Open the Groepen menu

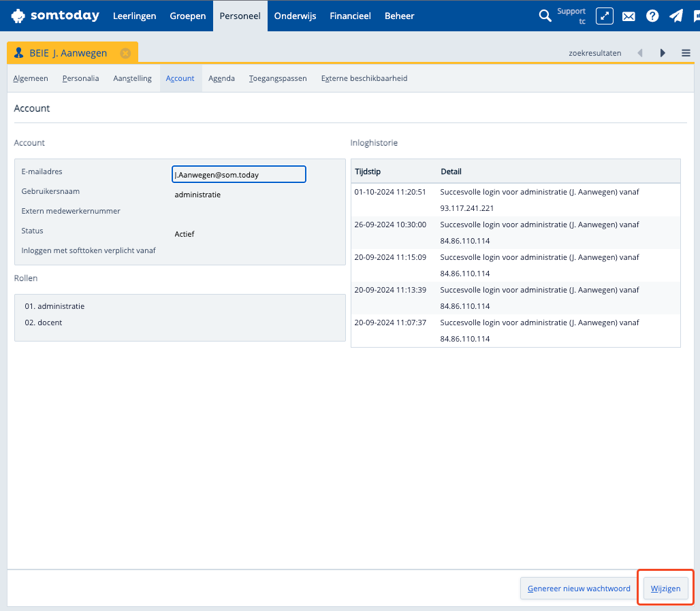[188, 16]
